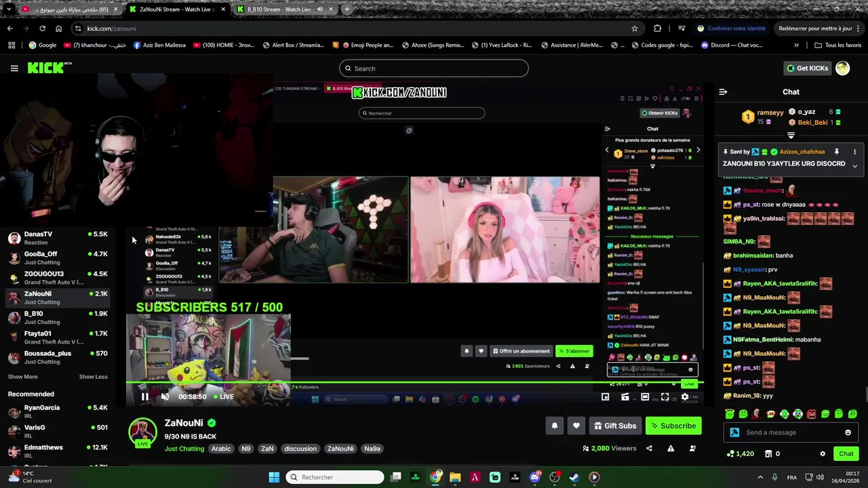Share the stream using the share icon
Viewport: 868px width, 488px height.
(x=649, y=448)
